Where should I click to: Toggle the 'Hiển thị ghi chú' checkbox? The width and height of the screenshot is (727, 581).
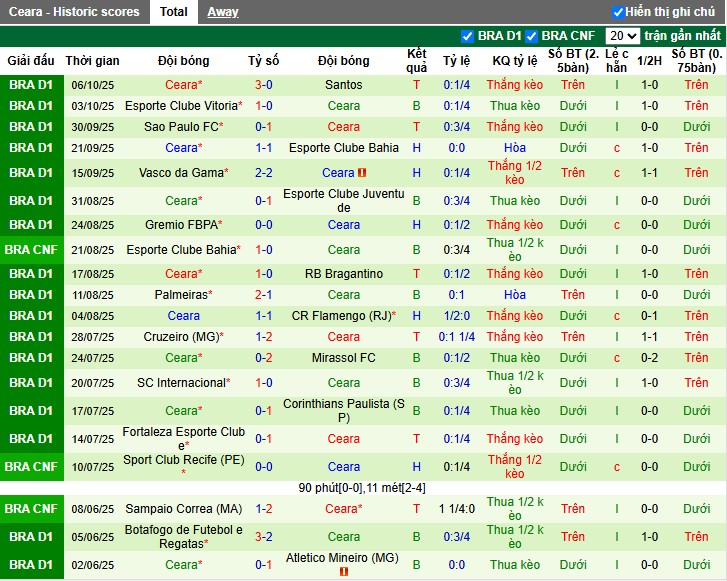coord(618,12)
